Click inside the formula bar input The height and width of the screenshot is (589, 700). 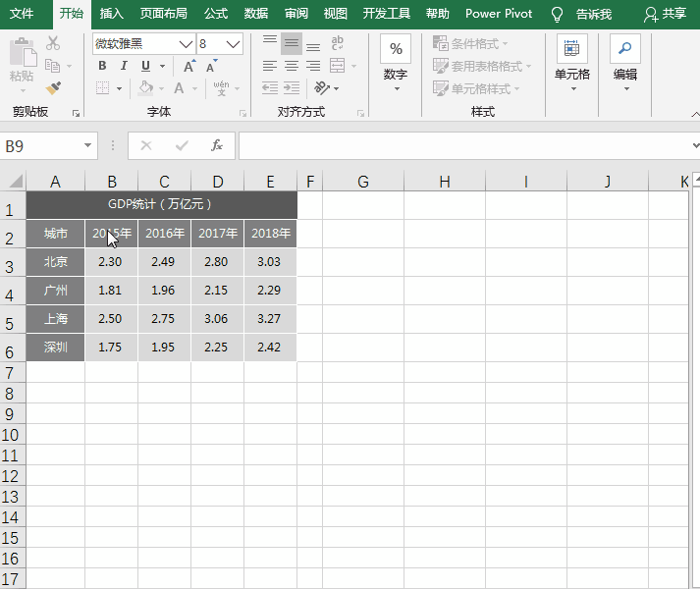click(464, 145)
